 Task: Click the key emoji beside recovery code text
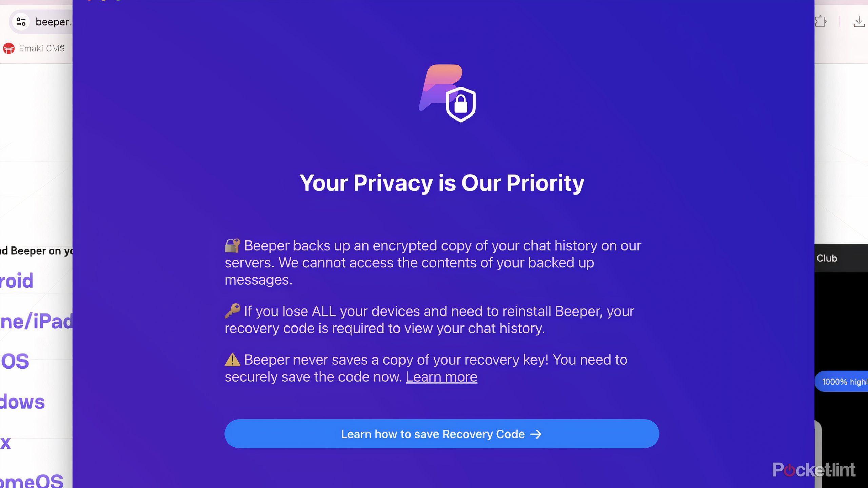[x=232, y=311]
